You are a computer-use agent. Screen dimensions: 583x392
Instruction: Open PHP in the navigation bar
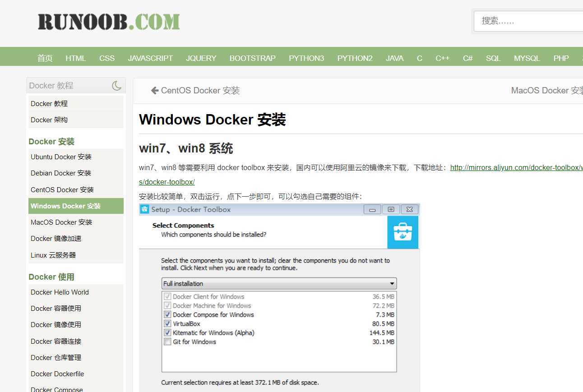561,58
